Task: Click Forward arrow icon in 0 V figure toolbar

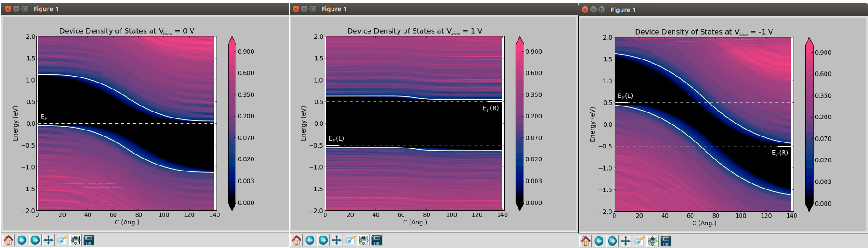Action: point(36,240)
